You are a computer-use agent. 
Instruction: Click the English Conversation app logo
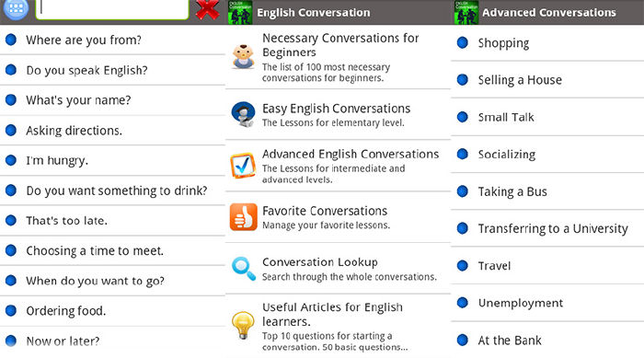pyautogui.click(x=240, y=12)
